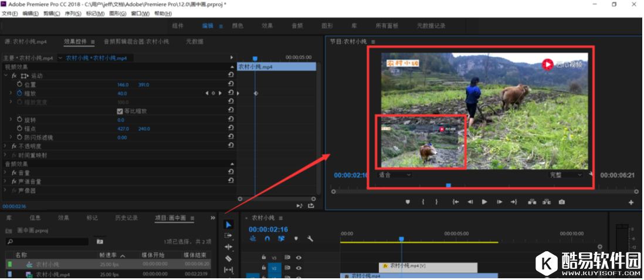Open the 完整 playback resolution dropdown
This screenshot has width=644, height=280.
(565, 175)
